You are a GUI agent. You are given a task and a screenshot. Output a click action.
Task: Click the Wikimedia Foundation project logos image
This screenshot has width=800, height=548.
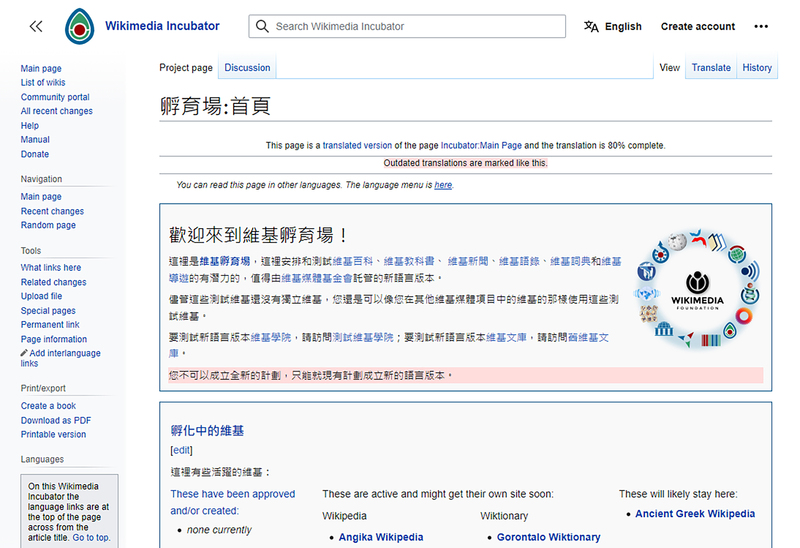pyautogui.click(x=697, y=289)
